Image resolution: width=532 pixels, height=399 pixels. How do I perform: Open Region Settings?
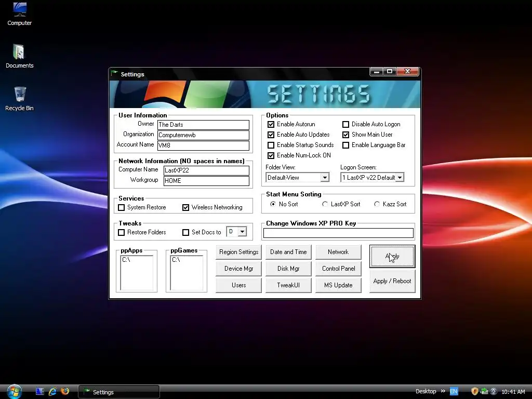(x=238, y=252)
